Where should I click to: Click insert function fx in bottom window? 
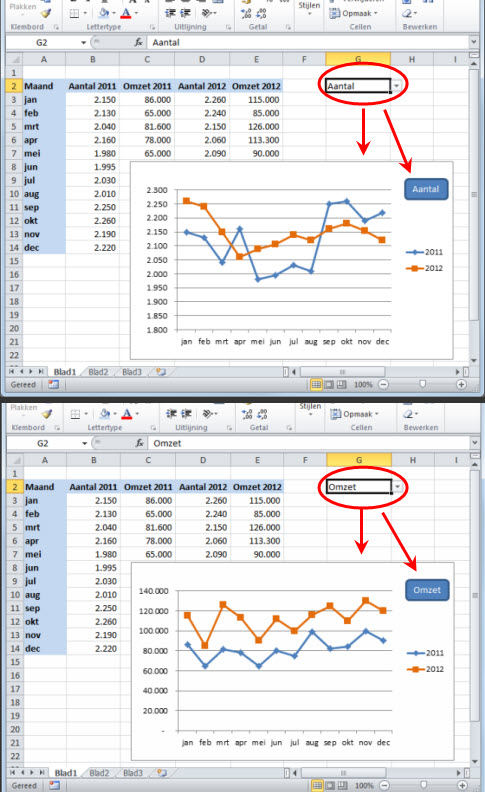click(139, 443)
